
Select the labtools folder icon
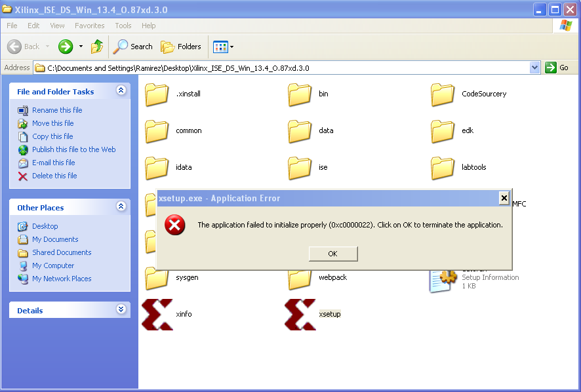[443, 168]
